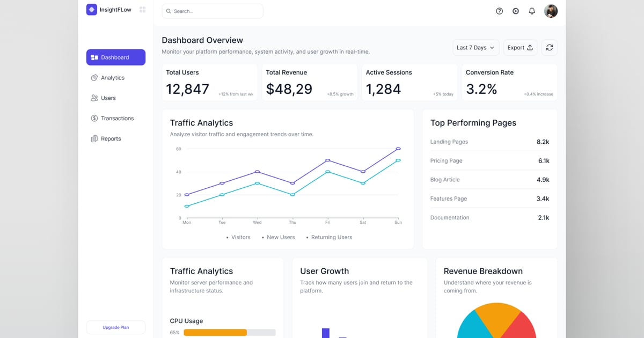Open the grid layout icon beside the logo
This screenshot has width=644, height=338.
tap(142, 10)
